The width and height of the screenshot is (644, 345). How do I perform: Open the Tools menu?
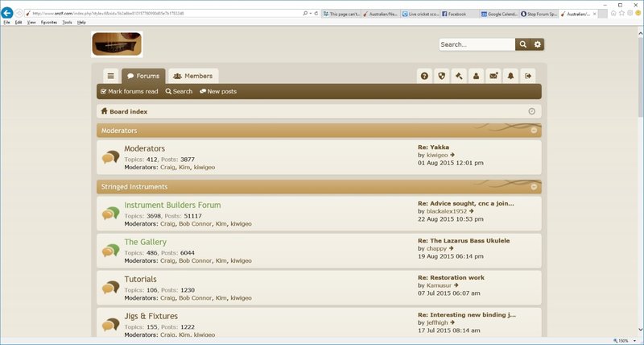tap(67, 23)
